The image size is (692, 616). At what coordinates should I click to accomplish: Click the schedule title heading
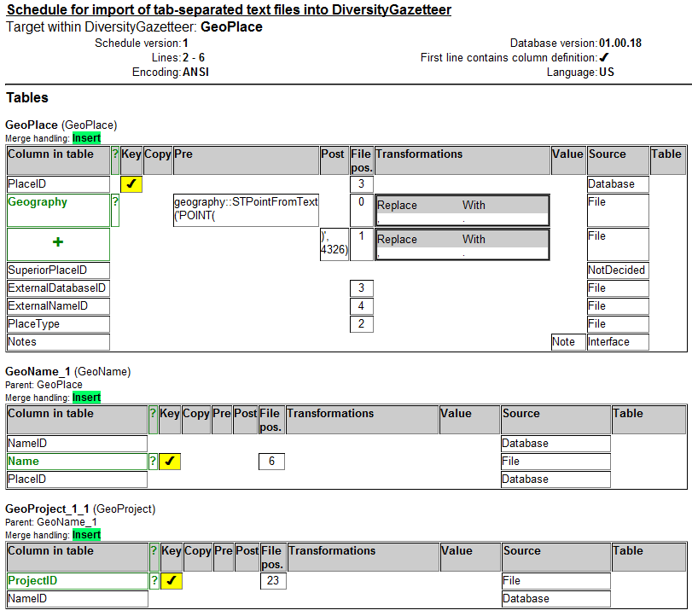[x=229, y=9]
